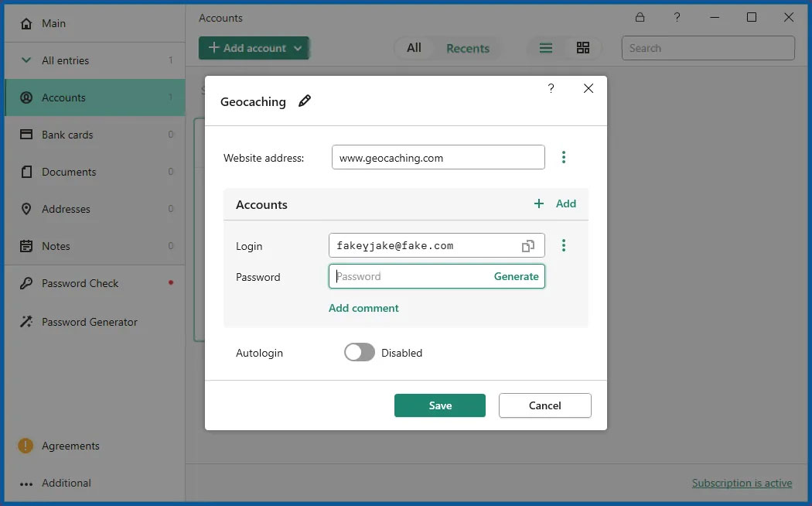Select the Recents tab
This screenshot has width=812, height=506.
pos(468,48)
